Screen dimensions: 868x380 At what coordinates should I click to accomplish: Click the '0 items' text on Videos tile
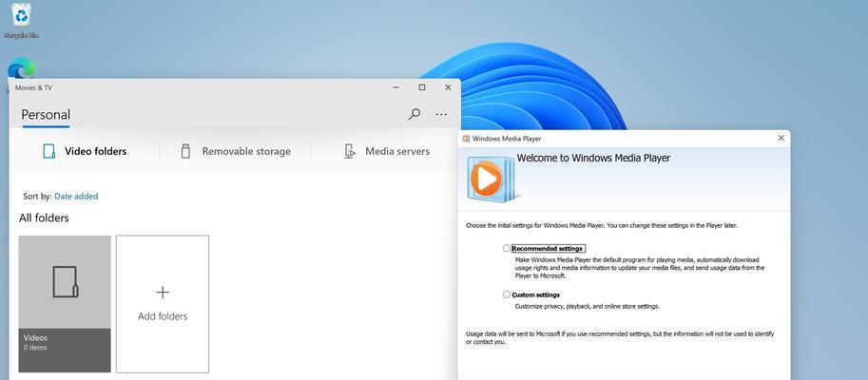(35, 348)
